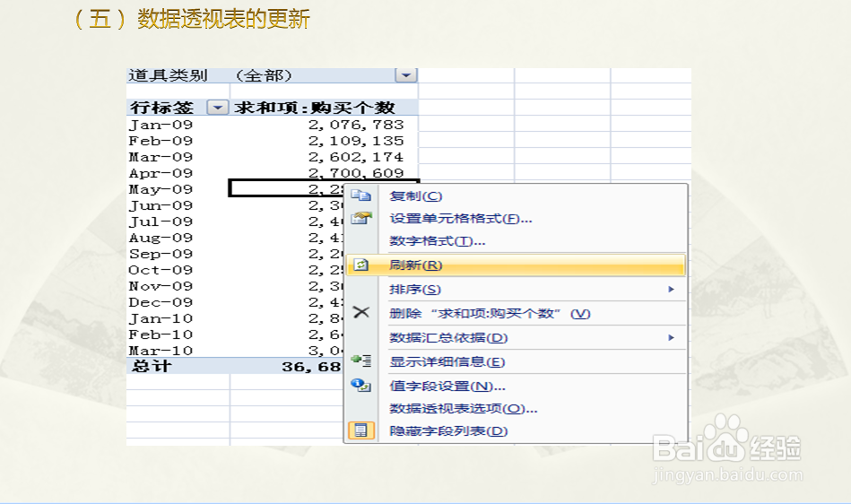Select the May-09 row label

(161, 189)
